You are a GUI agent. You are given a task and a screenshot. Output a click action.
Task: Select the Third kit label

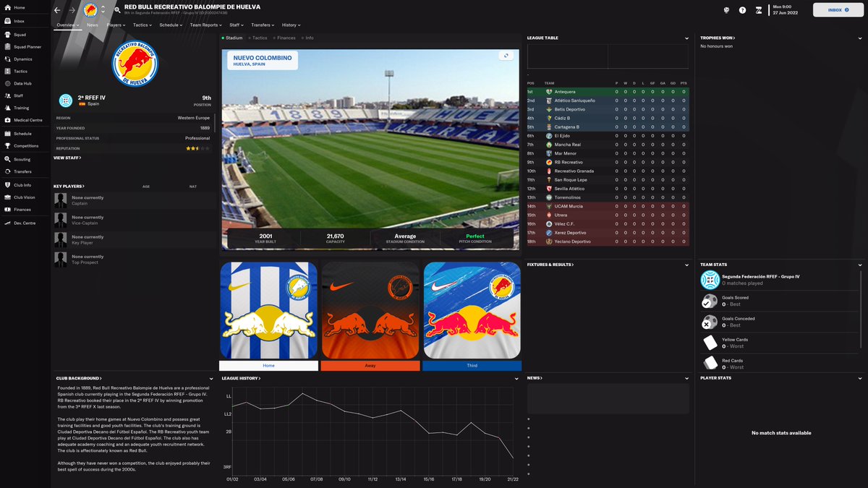[x=472, y=366]
